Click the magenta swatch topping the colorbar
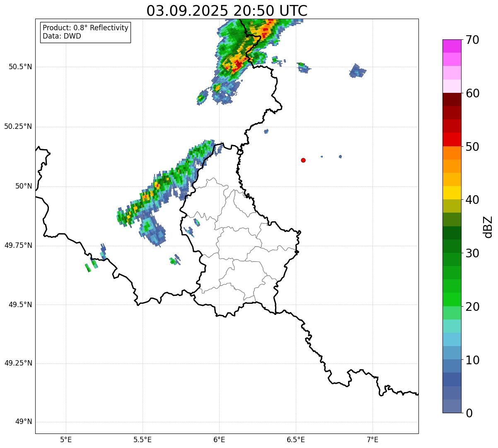The height and width of the screenshot is (448, 498). click(452, 46)
